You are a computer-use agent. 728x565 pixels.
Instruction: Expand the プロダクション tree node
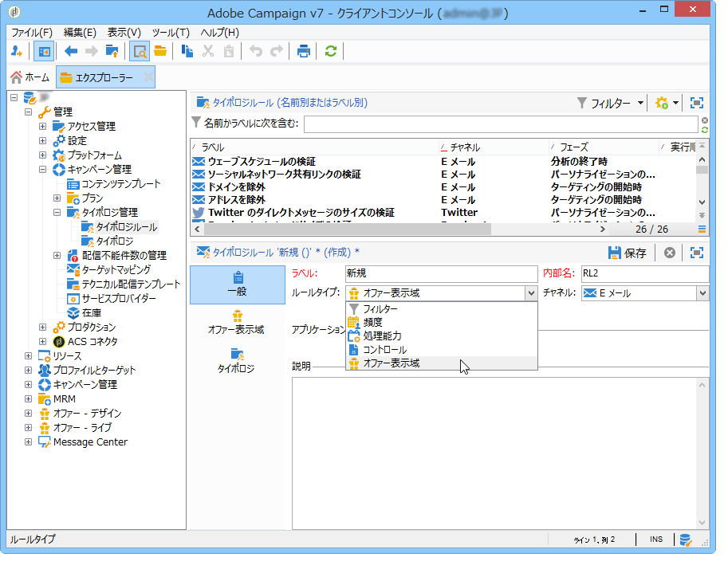[43, 327]
